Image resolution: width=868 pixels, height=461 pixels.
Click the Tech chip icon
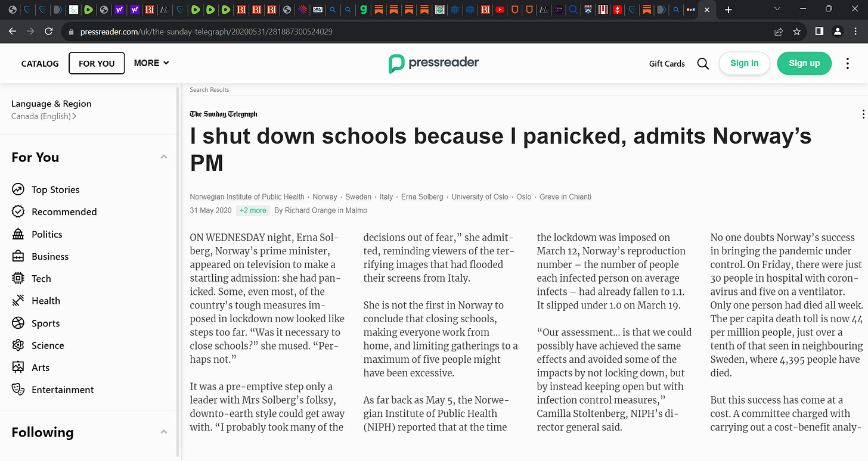pyautogui.click(x=18, y=278)
